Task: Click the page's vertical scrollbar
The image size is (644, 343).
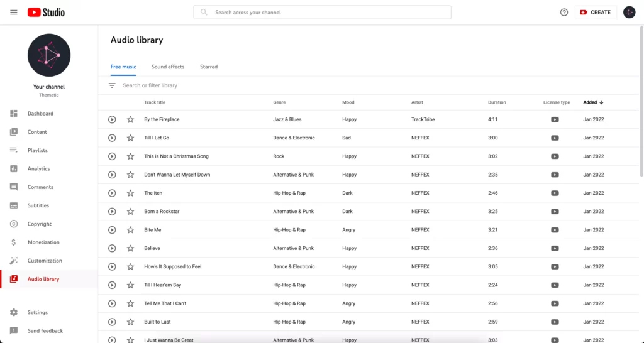Action: [x=641, y=101]
